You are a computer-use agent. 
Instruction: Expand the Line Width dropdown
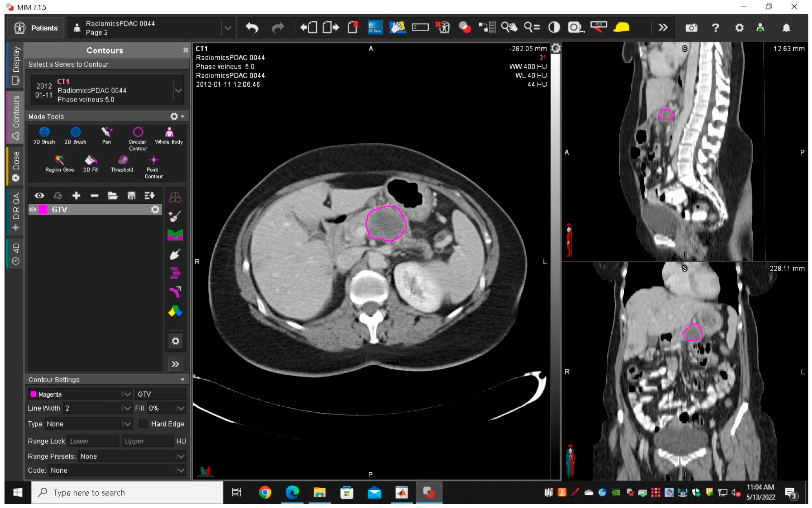click(127, 408)
